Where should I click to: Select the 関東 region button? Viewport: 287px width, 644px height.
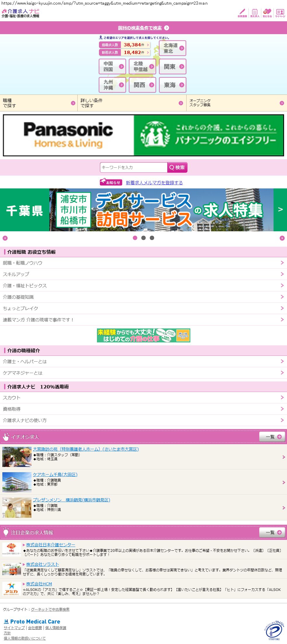[173, 66]
